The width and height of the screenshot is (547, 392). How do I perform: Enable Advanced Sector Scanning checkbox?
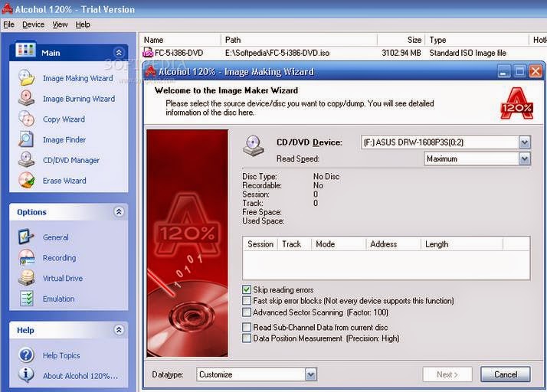pyautogui.click(x=247, y=312)
